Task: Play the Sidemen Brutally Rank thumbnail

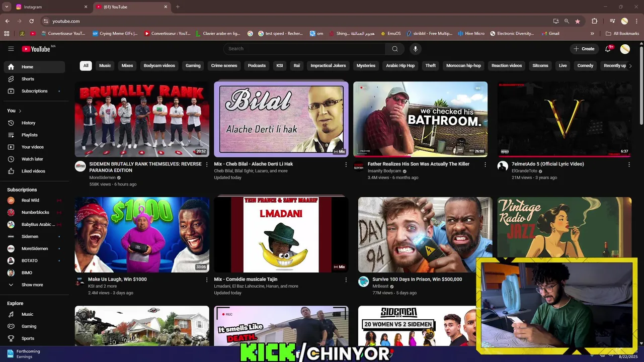Action: click(x=142, y=119)
